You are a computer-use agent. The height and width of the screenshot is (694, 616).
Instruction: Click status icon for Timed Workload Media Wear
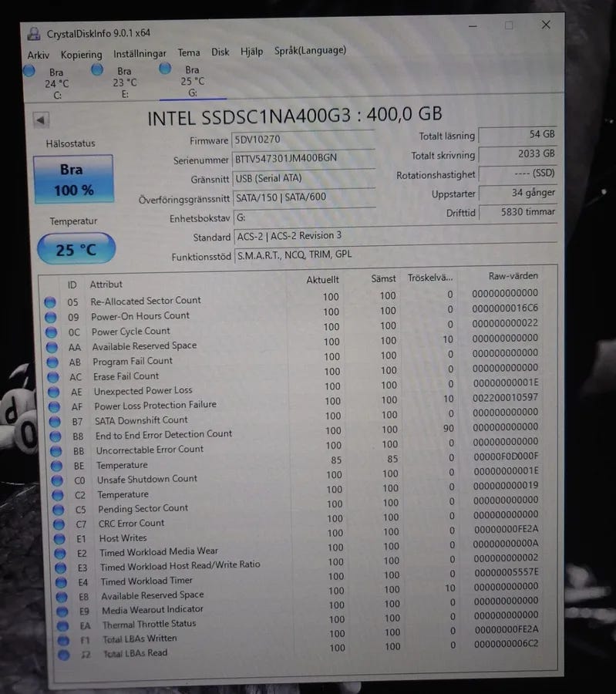[x=59, y=553]
